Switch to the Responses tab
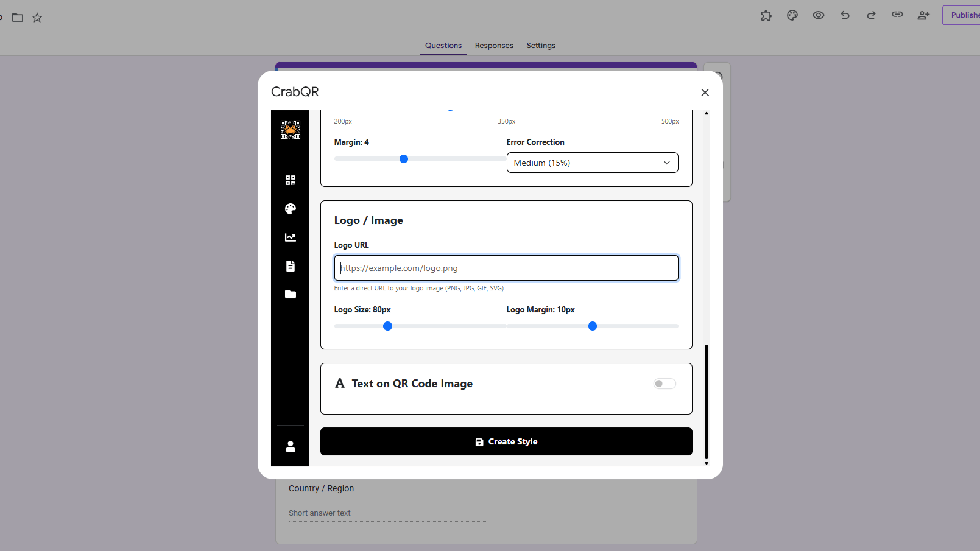The width and height of the screenshot is (980, 551). tap(493, 46)
